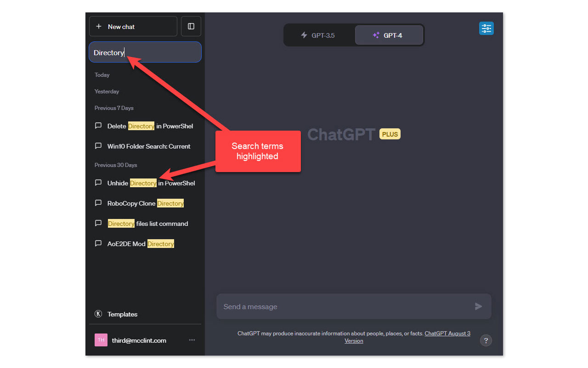Image resolution: width=588 pixels, height=368 pixels.
Task: Open the three-dot menu next to the account
Action: tap(192, 340)
